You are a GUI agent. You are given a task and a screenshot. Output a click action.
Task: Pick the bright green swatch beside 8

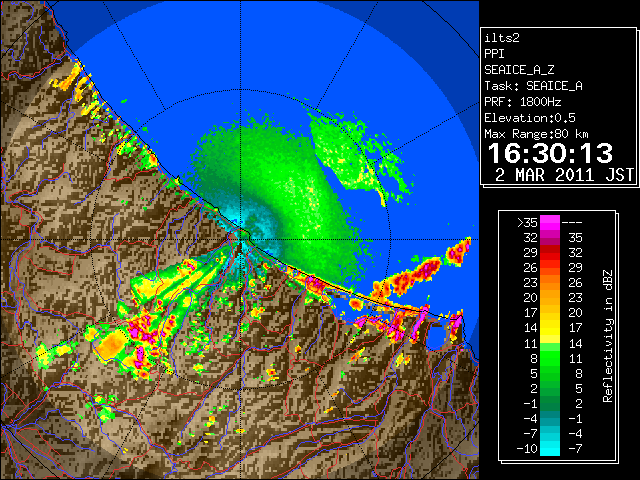[550, 358]
